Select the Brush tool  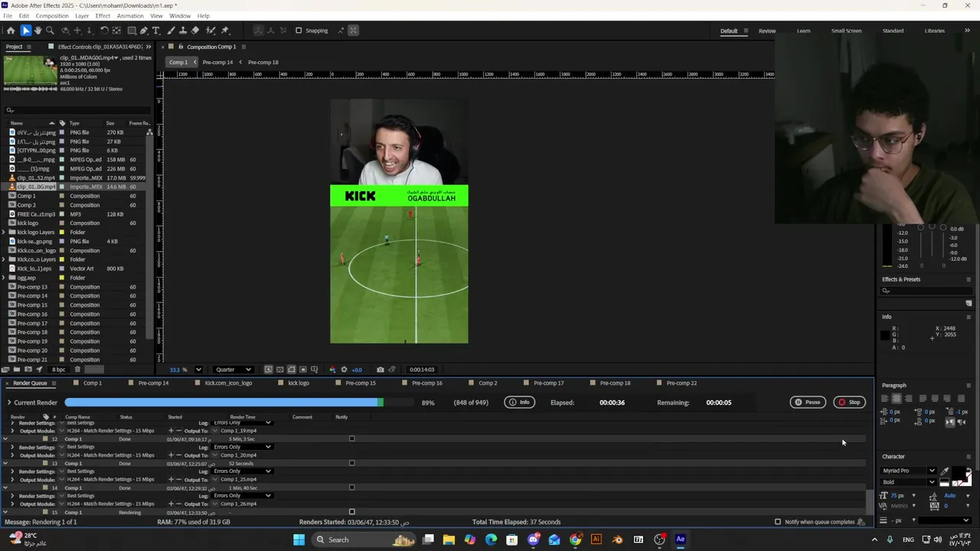171,31
